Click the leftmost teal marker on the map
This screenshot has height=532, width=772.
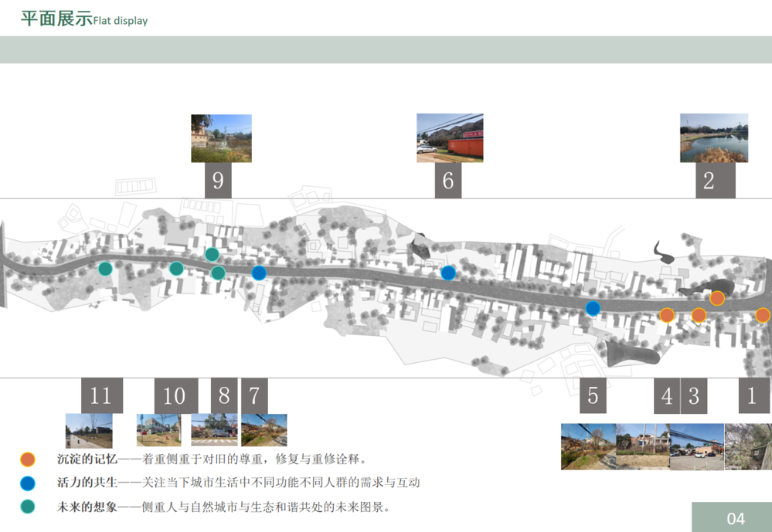(105, 269)
